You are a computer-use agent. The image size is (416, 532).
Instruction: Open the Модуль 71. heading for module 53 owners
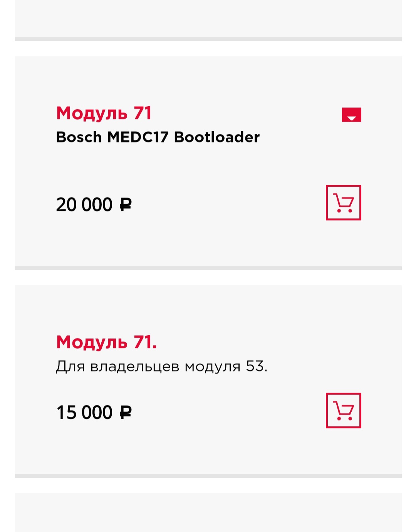coord(106,342)
